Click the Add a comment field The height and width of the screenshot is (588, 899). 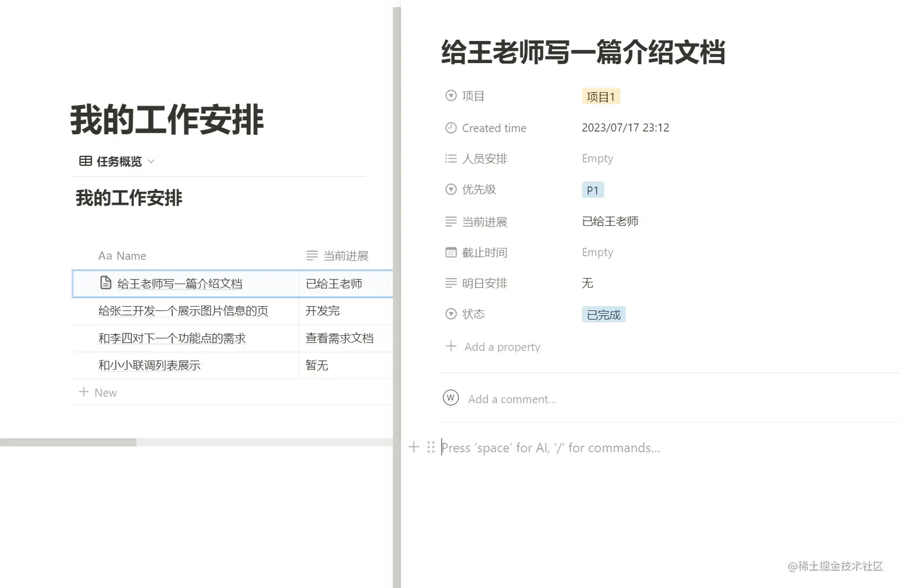[x=512, y=399]
